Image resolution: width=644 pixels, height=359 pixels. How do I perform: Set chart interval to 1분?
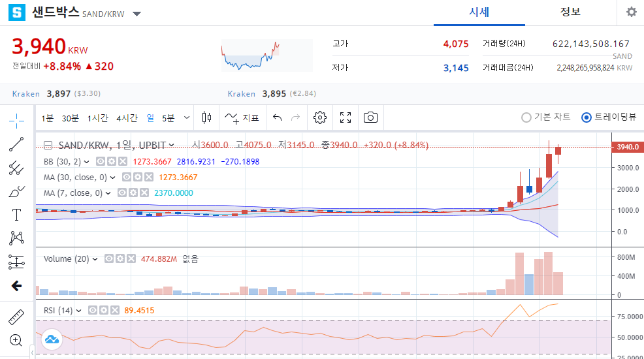tap(47, 118)
